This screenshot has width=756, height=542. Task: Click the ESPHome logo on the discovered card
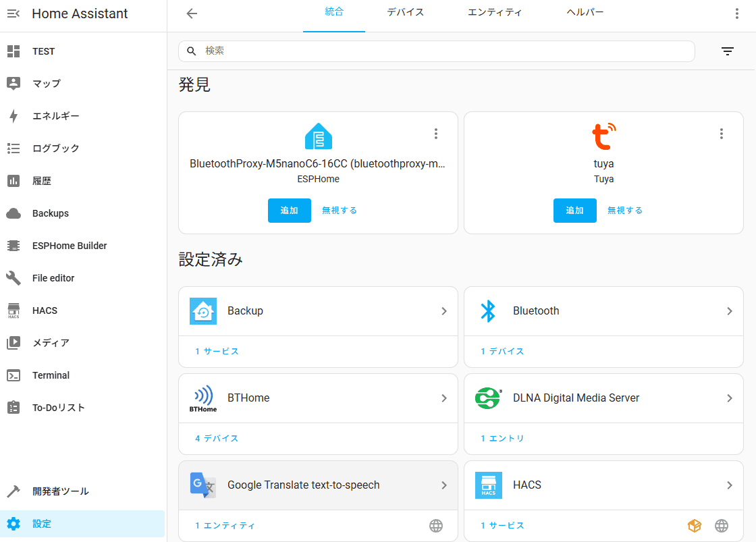[318, 136]
